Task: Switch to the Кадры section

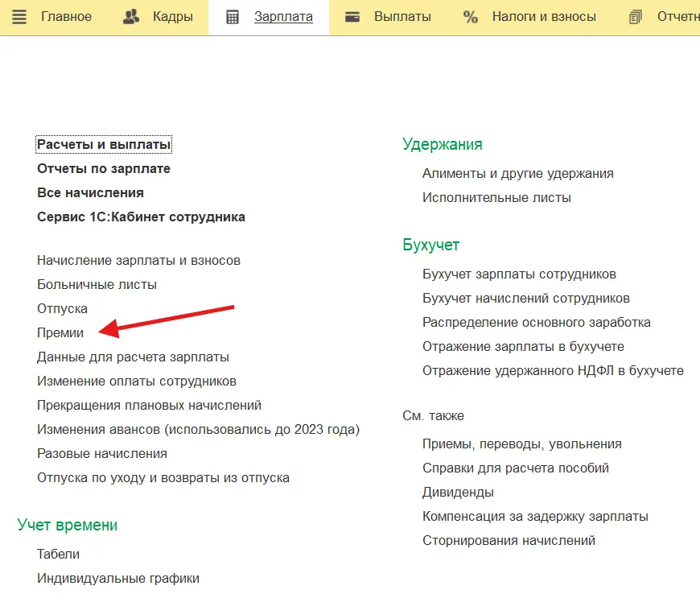Action: coord(171,17)
